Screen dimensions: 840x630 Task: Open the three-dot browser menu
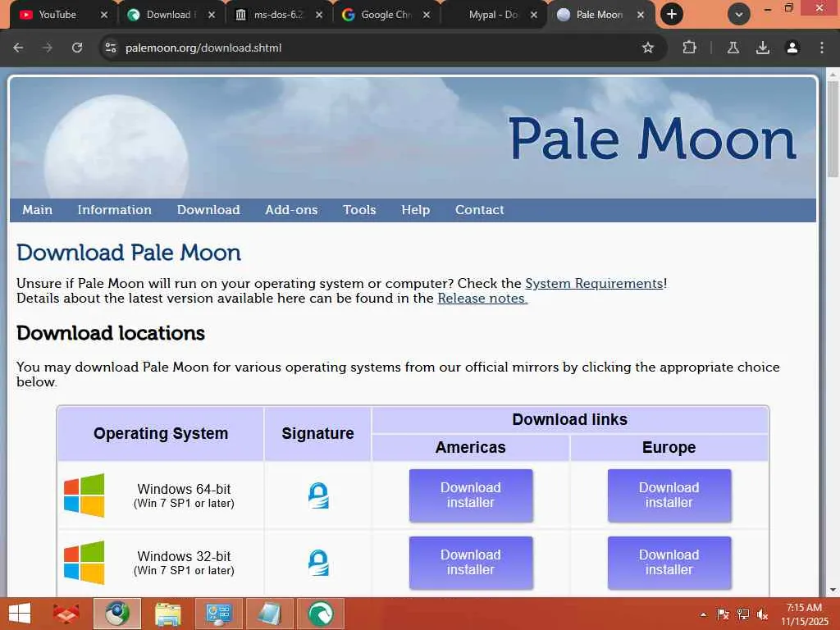822,48
